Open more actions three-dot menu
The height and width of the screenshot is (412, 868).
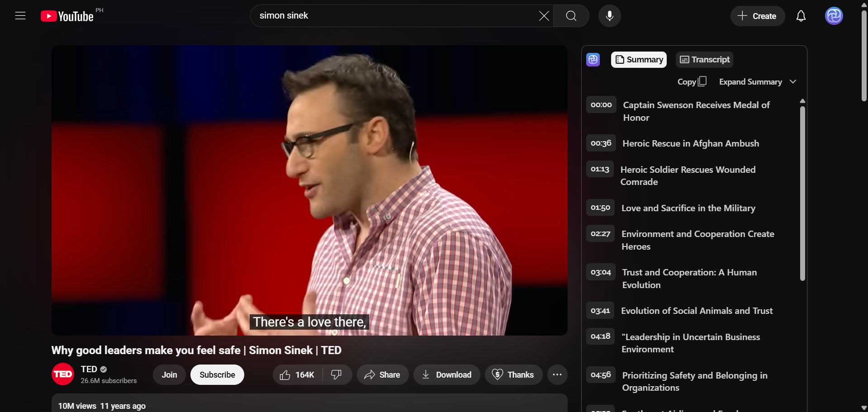pyautogui.click(x=557, y=375)
